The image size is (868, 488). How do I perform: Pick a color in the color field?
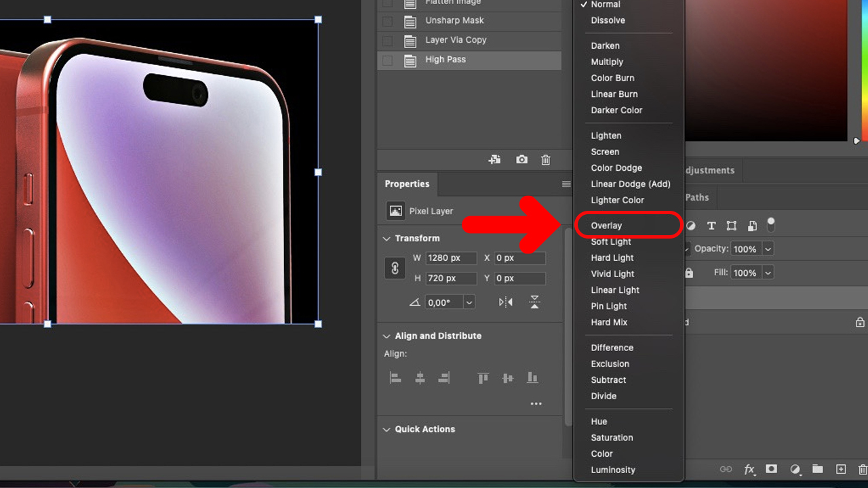pos(766,70)
